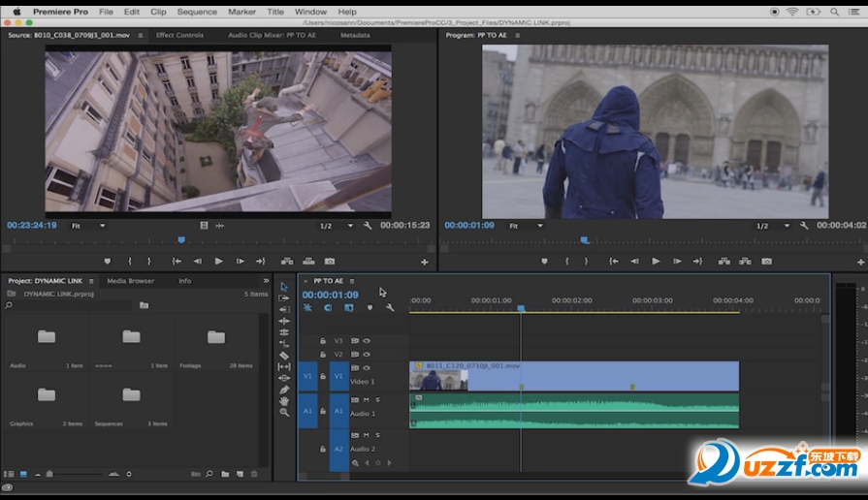
Task: Choose the Hand tool
Action: pyautogui.click(x=284, y=401)
